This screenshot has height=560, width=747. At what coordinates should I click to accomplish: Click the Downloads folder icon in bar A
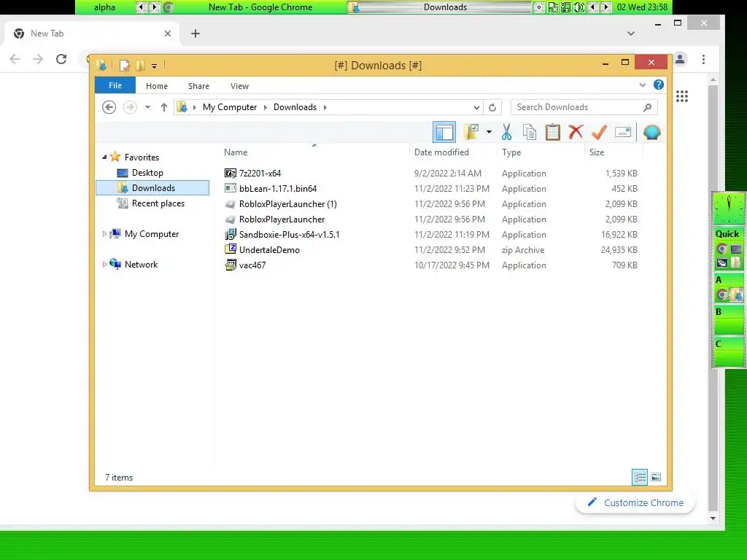[736, 295]
